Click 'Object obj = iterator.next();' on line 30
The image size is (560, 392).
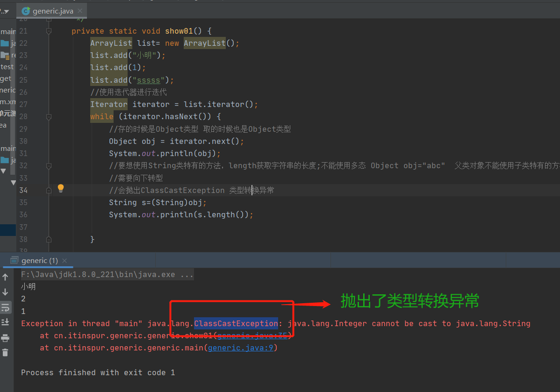(176, 142)
